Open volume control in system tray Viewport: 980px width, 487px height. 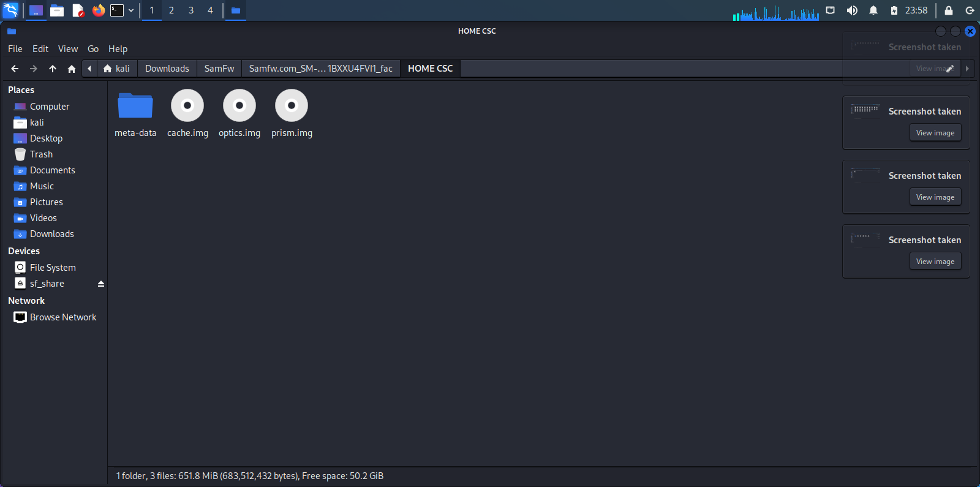[852, 10]
